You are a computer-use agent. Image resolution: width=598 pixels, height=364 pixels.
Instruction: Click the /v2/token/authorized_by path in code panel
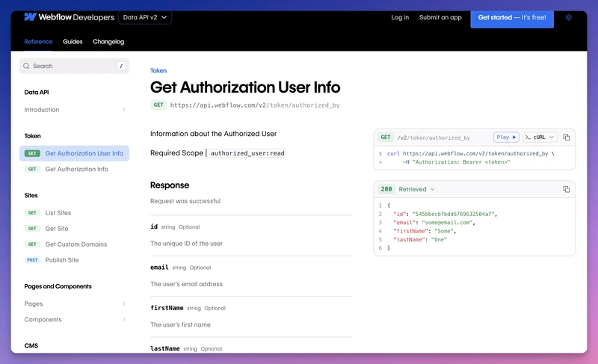pos(434,138)
